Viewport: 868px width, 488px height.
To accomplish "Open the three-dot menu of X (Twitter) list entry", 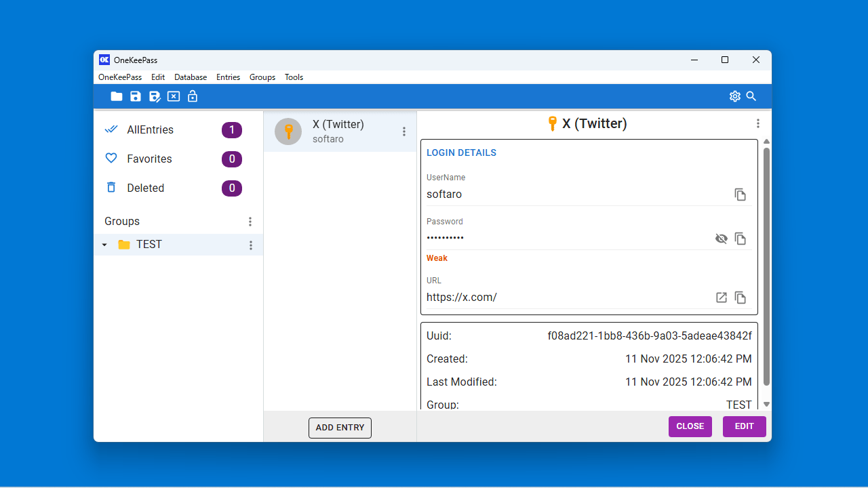I will [x=404, y=131].
